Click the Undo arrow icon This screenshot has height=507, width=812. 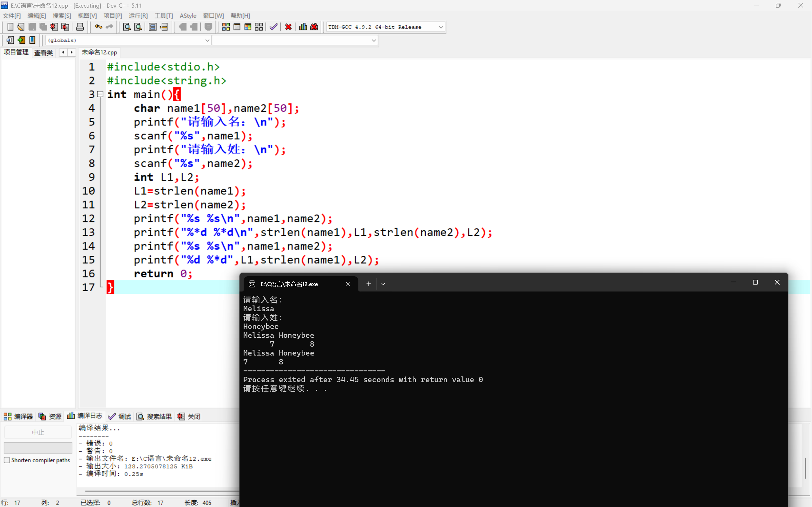point(98,27)
